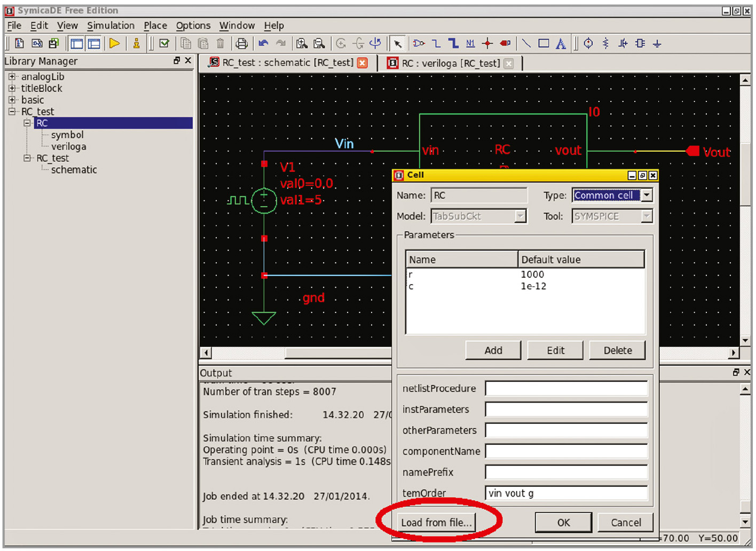Click the cell Name input field
The height and width of the screenshot is (551, 756).
point(479,195)
